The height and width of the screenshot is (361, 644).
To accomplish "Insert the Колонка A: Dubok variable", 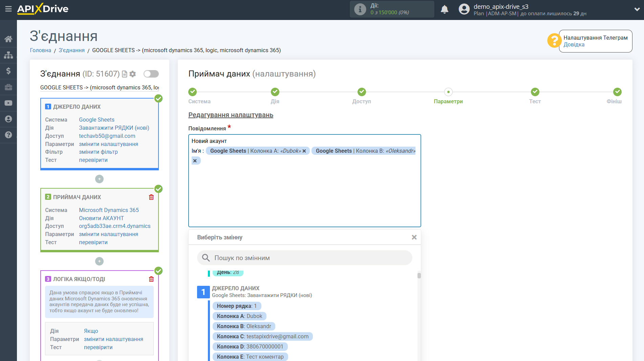I will tap(239, 316).
